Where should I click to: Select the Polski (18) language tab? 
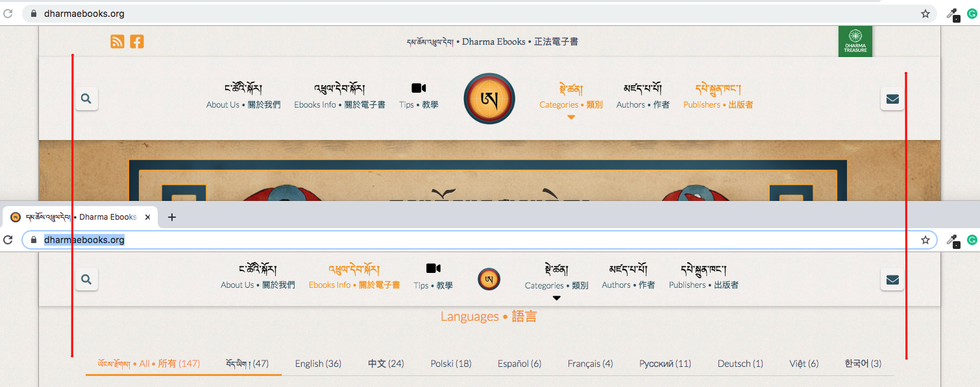451,364
